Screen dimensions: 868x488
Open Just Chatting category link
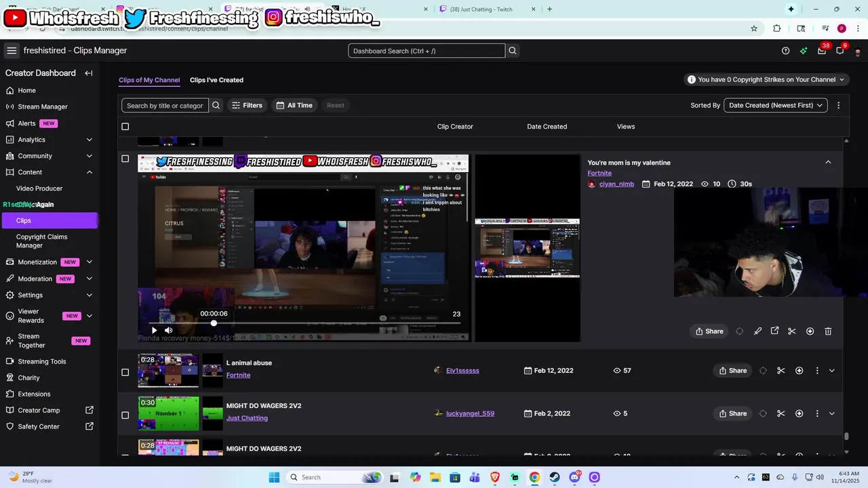[247, 418]
